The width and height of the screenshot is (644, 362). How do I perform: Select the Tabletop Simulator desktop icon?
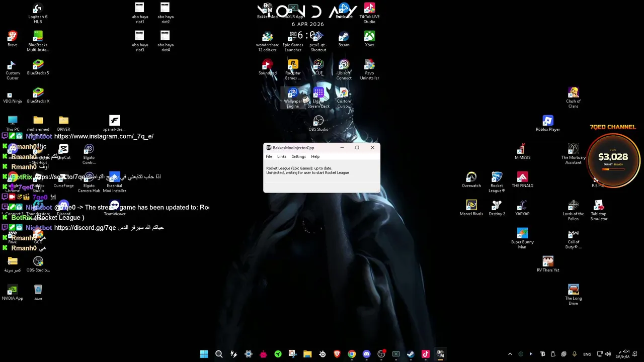[599, 211]
